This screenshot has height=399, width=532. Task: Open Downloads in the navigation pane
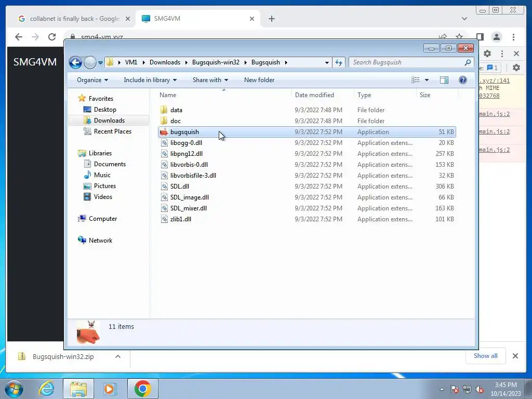coord(109,121)
